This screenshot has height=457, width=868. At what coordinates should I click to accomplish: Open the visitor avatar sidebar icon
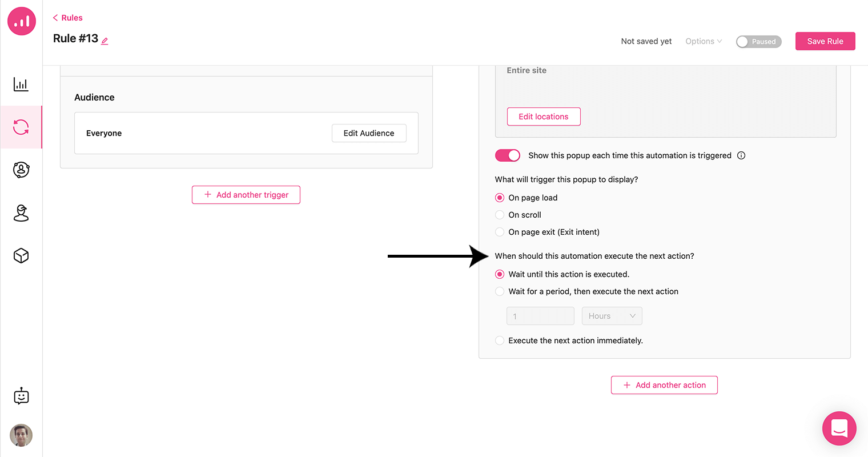point(21,213)
